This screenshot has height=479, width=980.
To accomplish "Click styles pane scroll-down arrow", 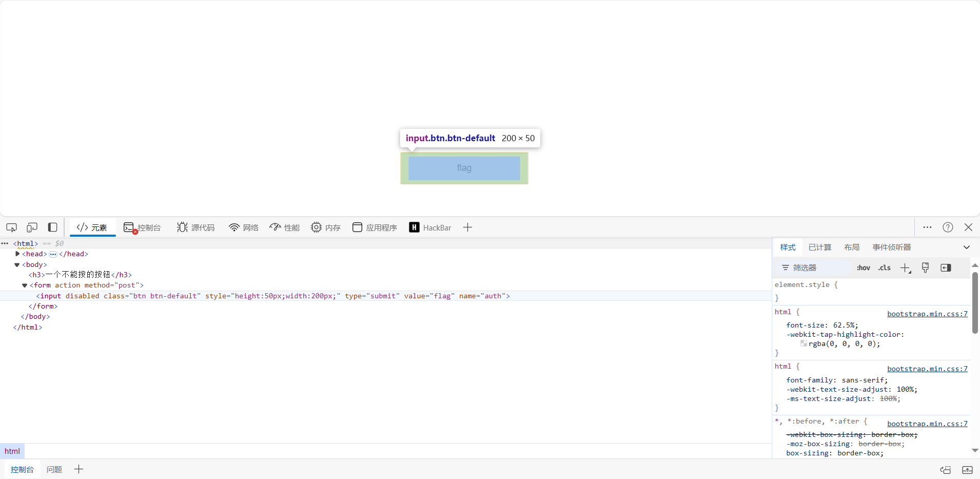I will (975, 450).
